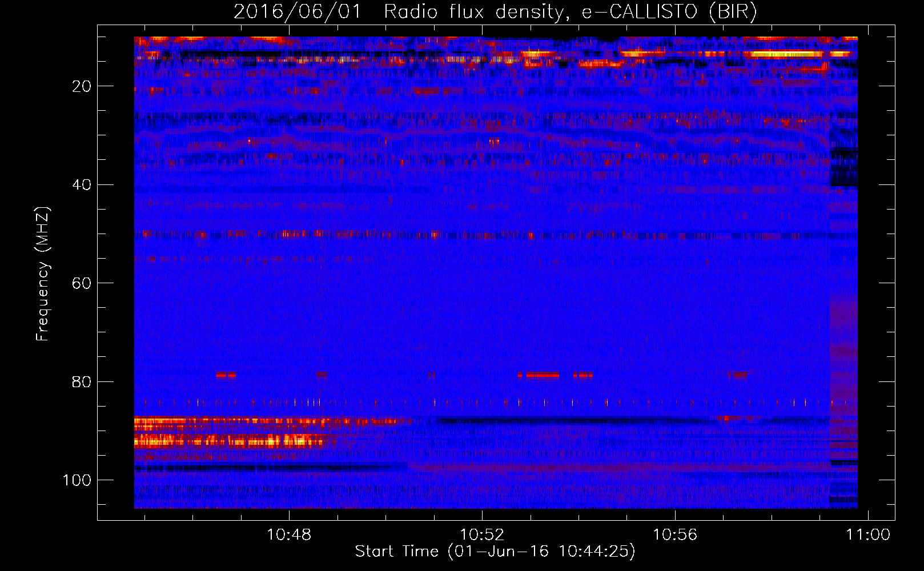Click the plot title '2016/06/01 Radio flux density'
The width and height of the screenshot is (924, 571).
pyautogui.click(x=496, y=12)
